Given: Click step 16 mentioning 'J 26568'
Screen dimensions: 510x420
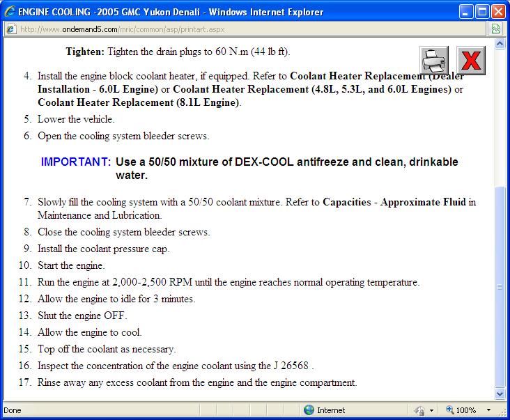Looking at the screenshot, I should coord(176,366).
